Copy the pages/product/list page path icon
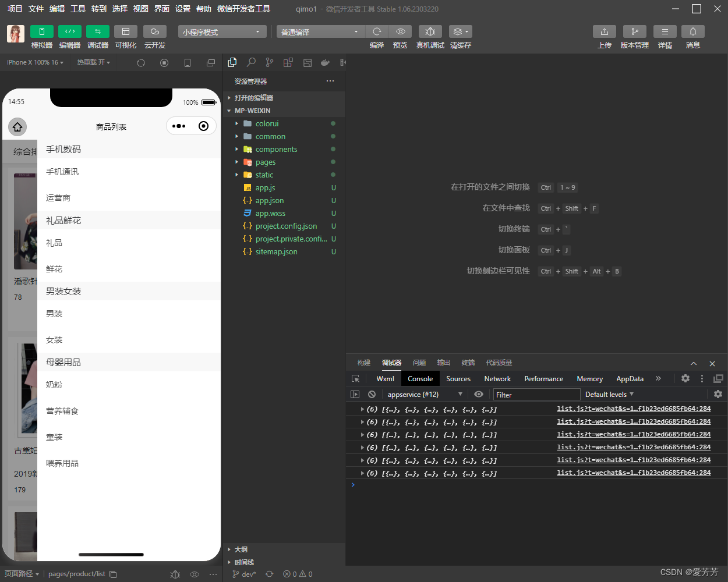The width and height of the screenshot is (728, 582). [x=113, y=574]
